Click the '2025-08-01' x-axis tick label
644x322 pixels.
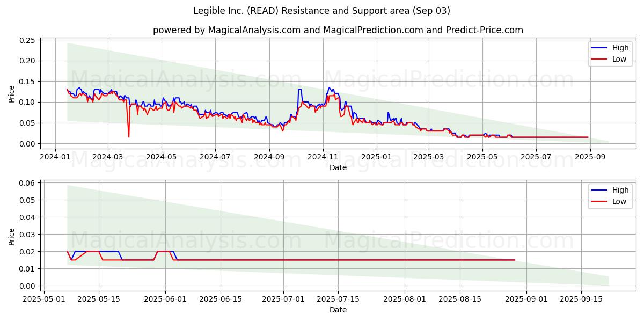pyautogui.click(x=405, y=299)
